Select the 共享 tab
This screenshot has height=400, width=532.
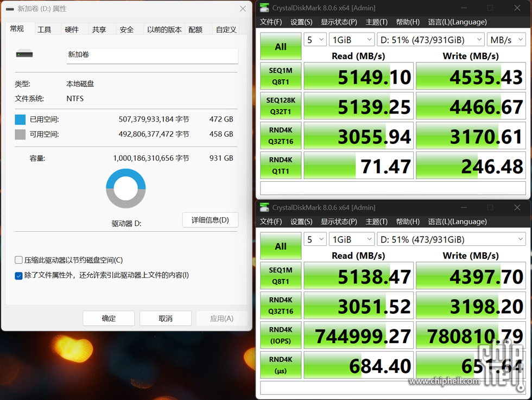coord(99,29)
